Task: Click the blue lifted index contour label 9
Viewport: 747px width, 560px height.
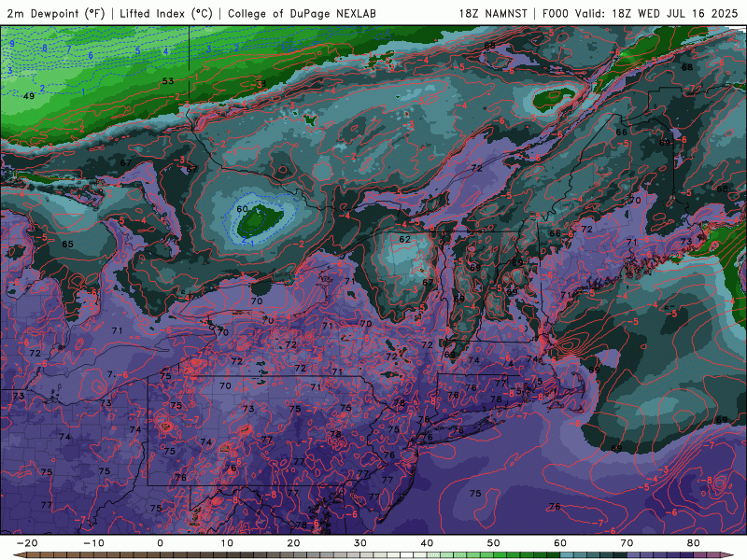Action: (12, 44)
